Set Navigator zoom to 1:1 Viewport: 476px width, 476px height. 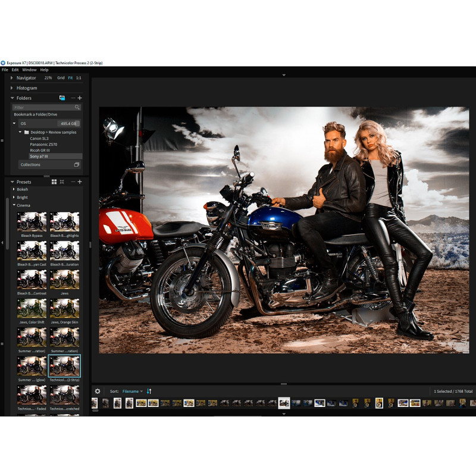click(x=79, y=78)
